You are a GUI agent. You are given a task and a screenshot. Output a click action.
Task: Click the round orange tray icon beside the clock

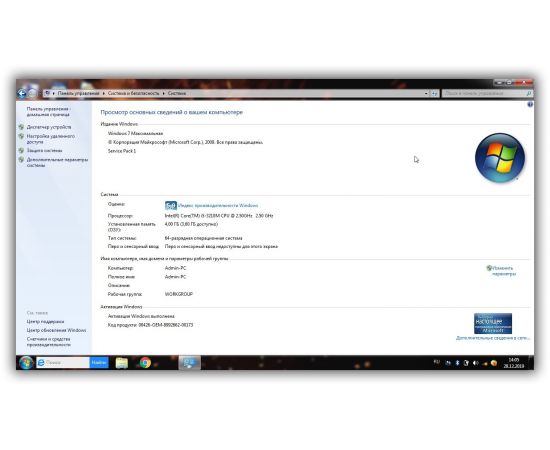pyautogui.click(x=494, y=363)
